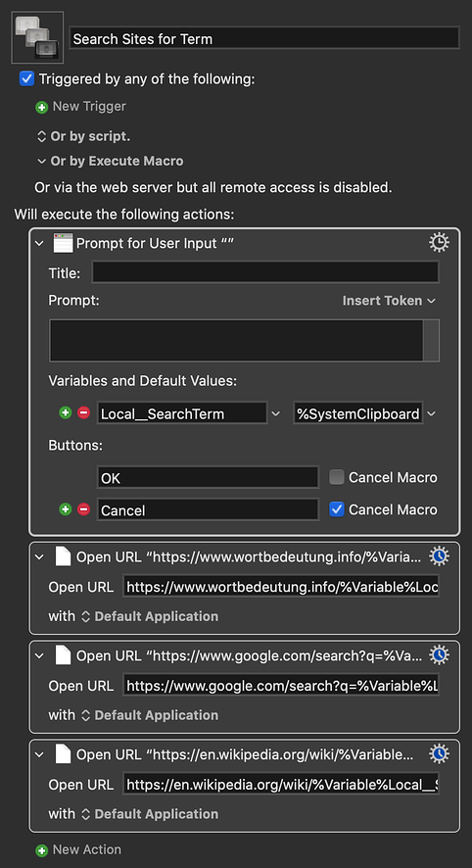The width and height of the screenshot is (472, 868).
Task: Collapse the Prompt for User Input action
Action: [x=39, y=243]
